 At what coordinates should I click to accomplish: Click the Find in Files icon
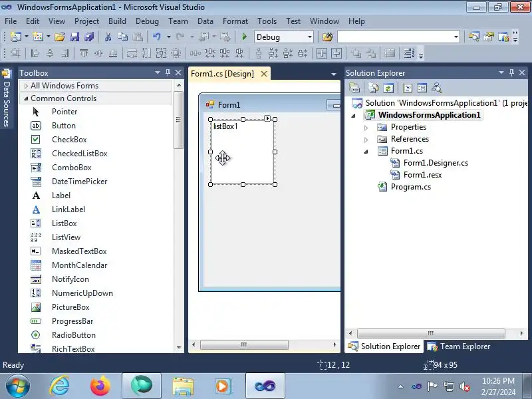point(327,37)
